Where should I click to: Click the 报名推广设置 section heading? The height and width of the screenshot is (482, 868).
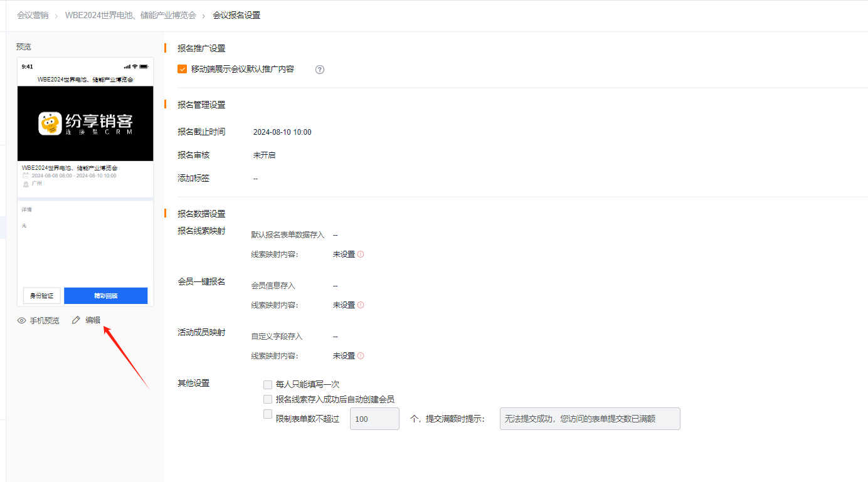pos(201,48)
